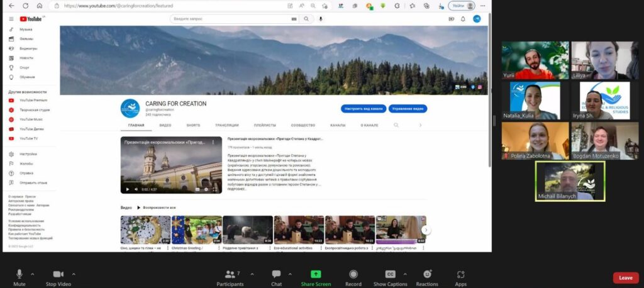The height and width of the screenshot is (288, 644).
Task: Play the featured video
Action: pos(127,189)
